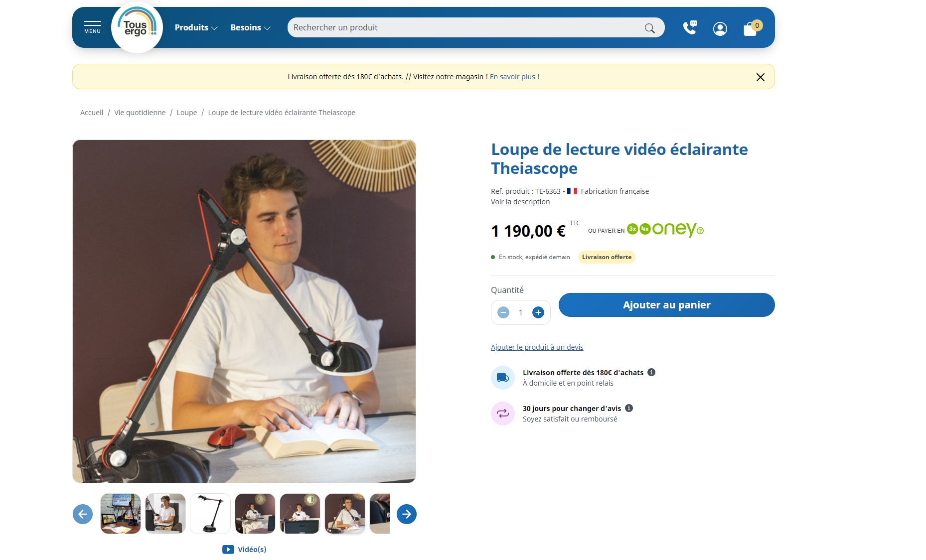Click the quantity value field

[521, 312]
